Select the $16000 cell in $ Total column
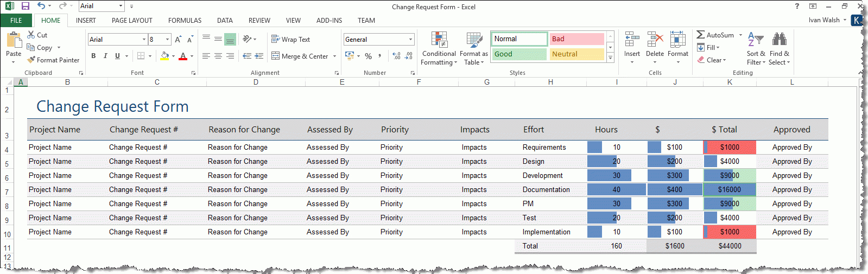Image resolution: width=868 pixels, height=274 pixels. tap(729, 189)
